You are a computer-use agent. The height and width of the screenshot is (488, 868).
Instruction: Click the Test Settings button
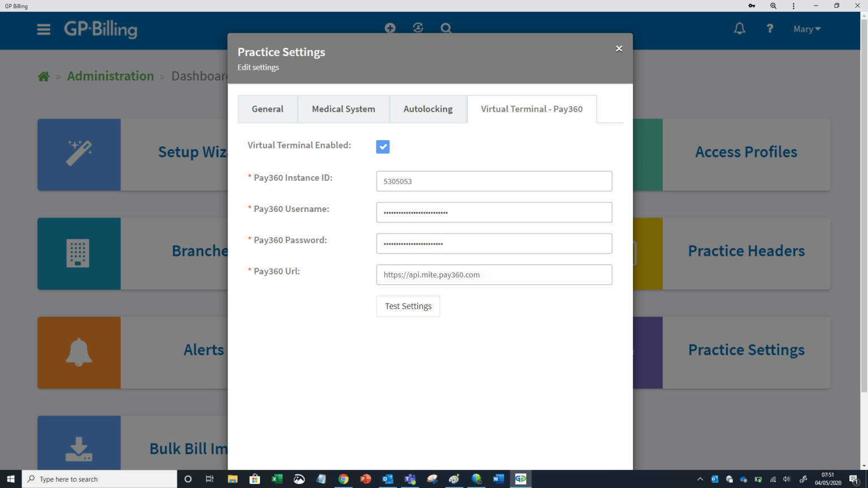coord(408,306)
